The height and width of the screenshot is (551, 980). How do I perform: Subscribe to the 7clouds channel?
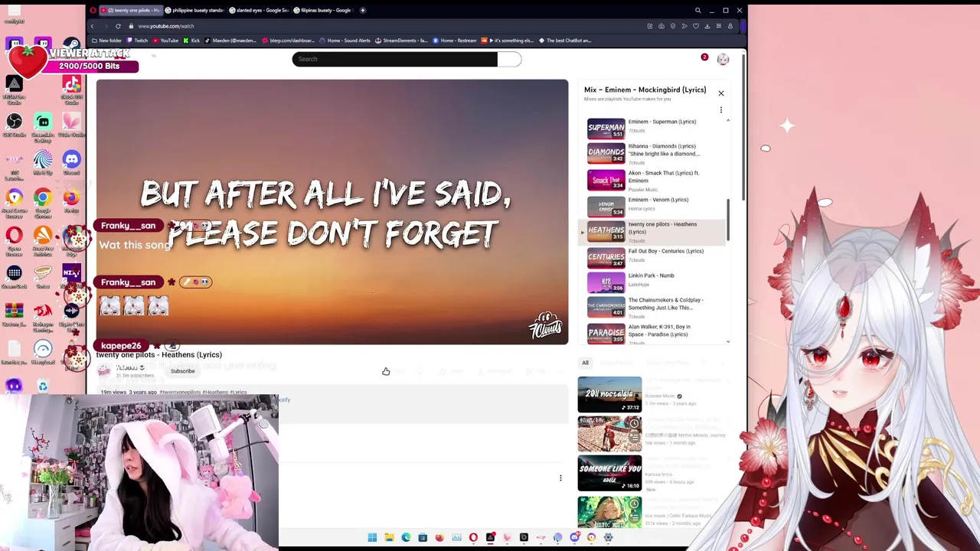pos(182,371)
